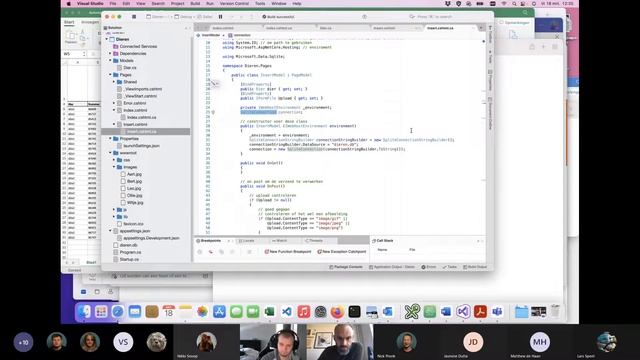
Task: Open the editor tab overflow dropdown
Action: pyautogui.click(x=481, y=28)
